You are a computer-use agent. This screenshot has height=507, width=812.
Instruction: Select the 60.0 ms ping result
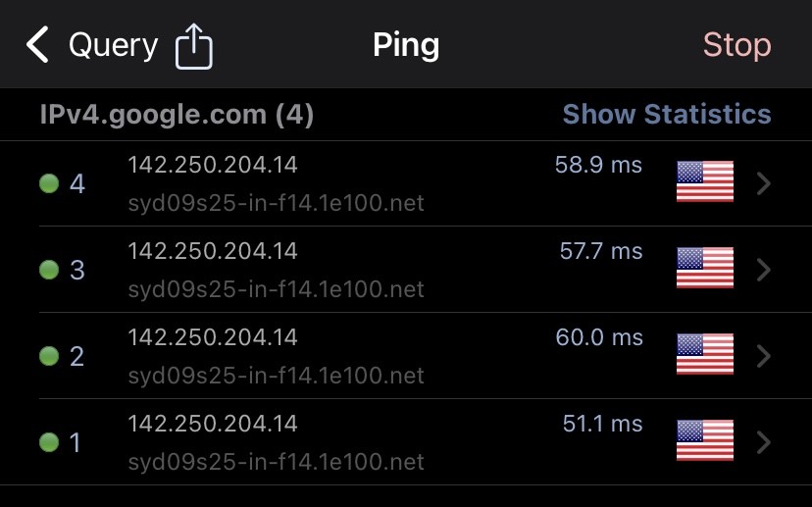pos(599,337)
